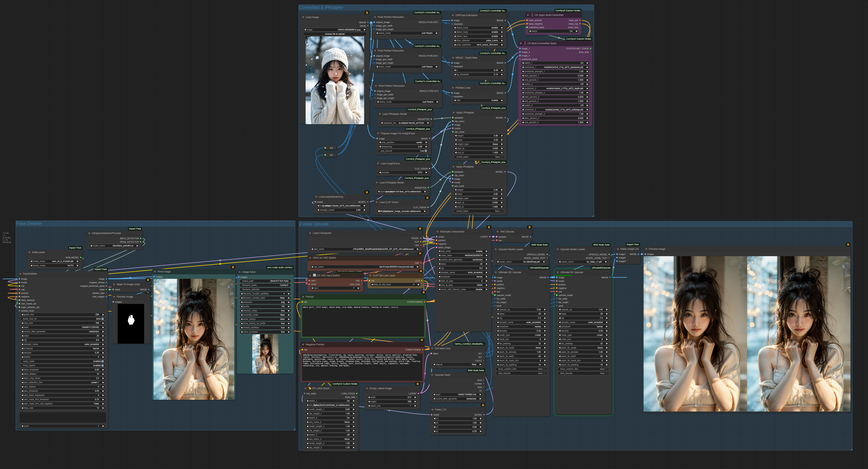Collapse the MiDaS - Depth Map node dot
The image size is (868, 469).
[453, 58]
